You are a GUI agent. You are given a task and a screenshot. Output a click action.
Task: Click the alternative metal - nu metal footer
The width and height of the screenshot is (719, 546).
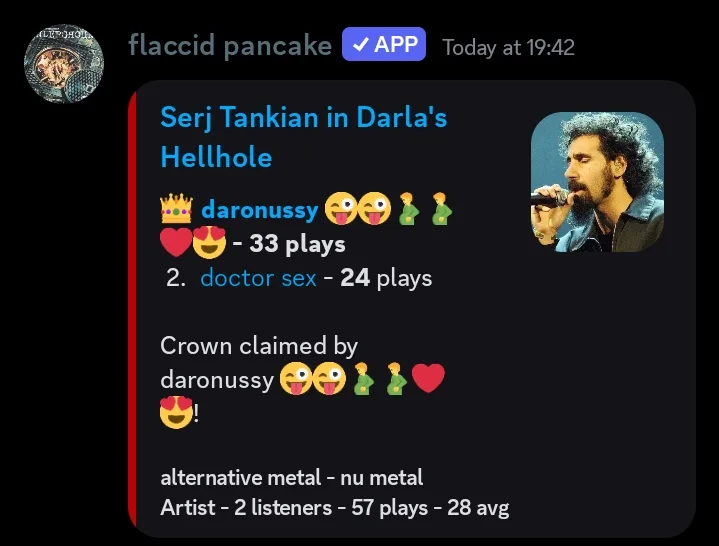pos(292,478)
